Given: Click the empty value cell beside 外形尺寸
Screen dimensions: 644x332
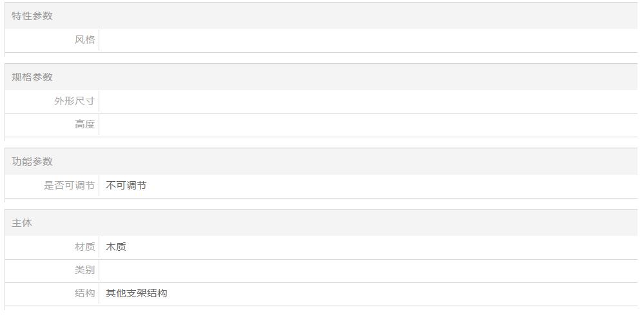Looking at the screenshot, I should point(367,101).
